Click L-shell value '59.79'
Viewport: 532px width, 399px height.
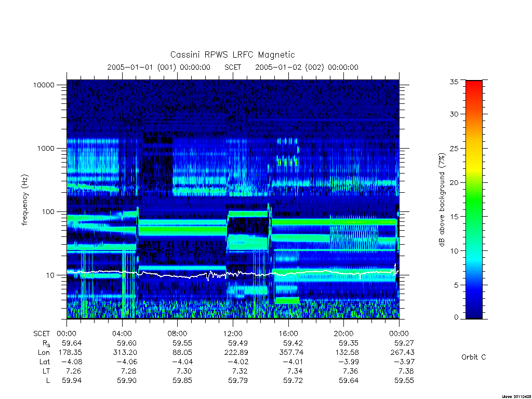(x=238, y=381)
